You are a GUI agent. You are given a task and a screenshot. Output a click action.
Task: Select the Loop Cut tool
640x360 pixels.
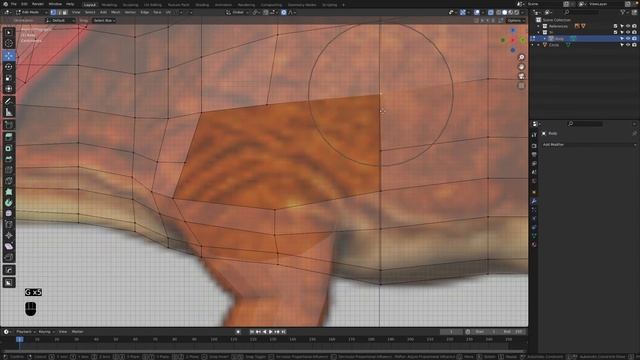[x=9, y=170]
